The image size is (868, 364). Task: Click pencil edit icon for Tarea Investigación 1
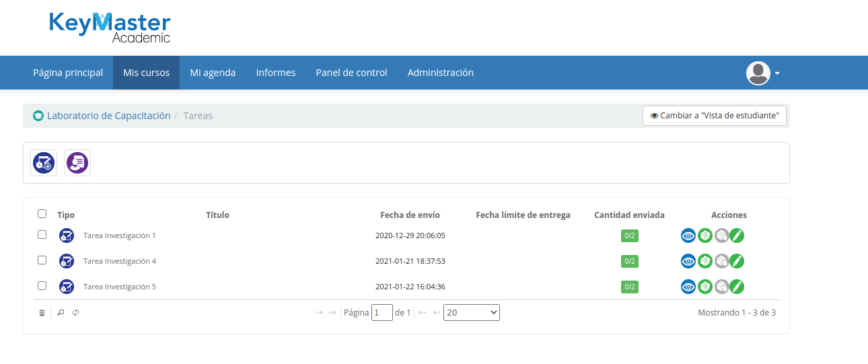(x=737, y=235)
